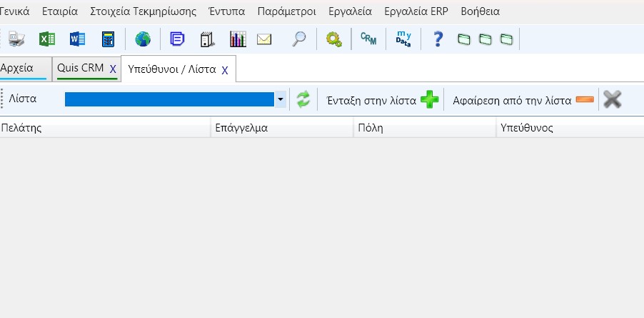Screen dimensions: 644x318
Task: Open the CRM toolbar icon
Action: click(368, 39)
